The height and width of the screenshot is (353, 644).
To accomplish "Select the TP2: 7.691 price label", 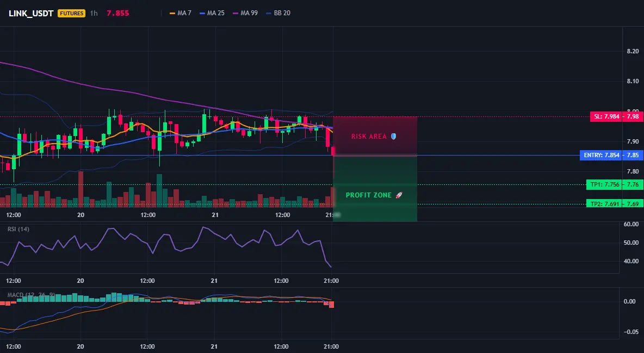I will pos(604,204).
